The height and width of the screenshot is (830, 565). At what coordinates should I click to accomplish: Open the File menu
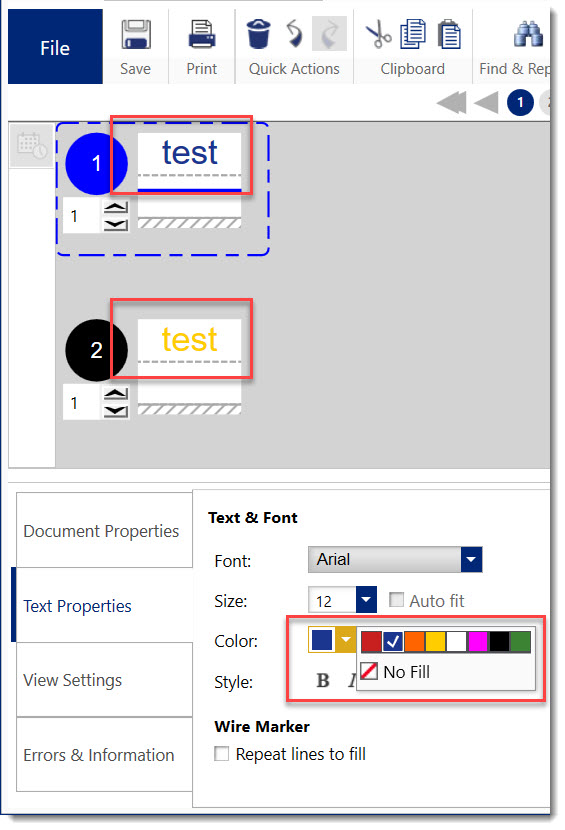[x=55, y=48]
